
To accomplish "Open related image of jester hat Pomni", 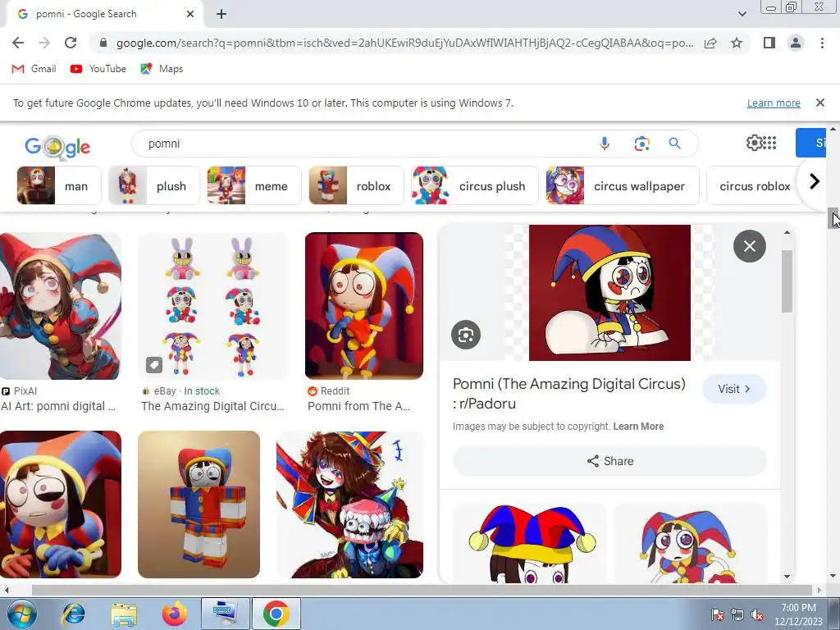I will coord(530,543).
